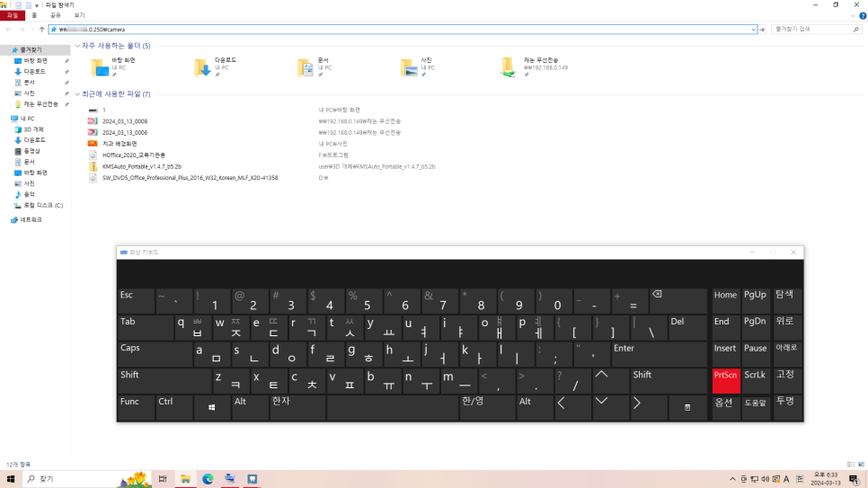
Task: Open 동영상 in the navigation pane
Action: click(31, 151)
